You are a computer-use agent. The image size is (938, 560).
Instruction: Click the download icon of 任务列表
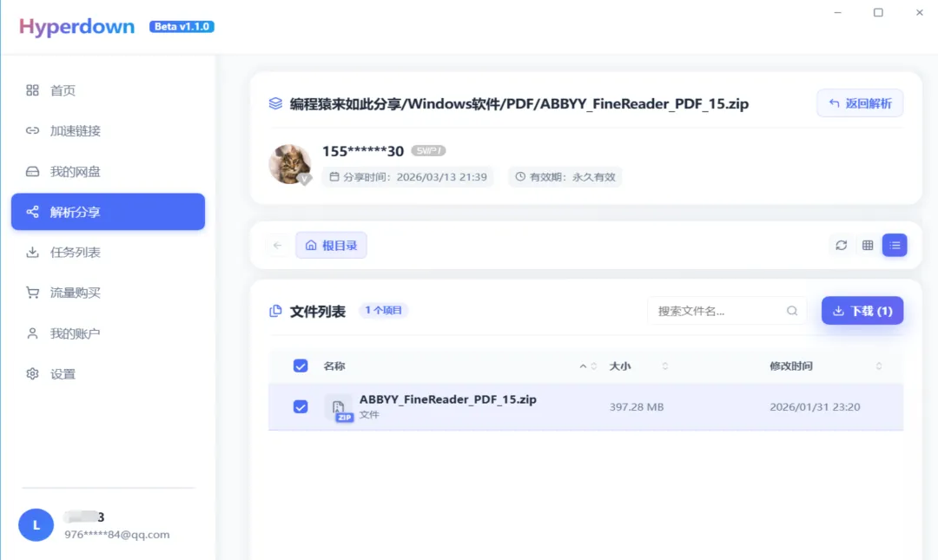click(32, 253)
